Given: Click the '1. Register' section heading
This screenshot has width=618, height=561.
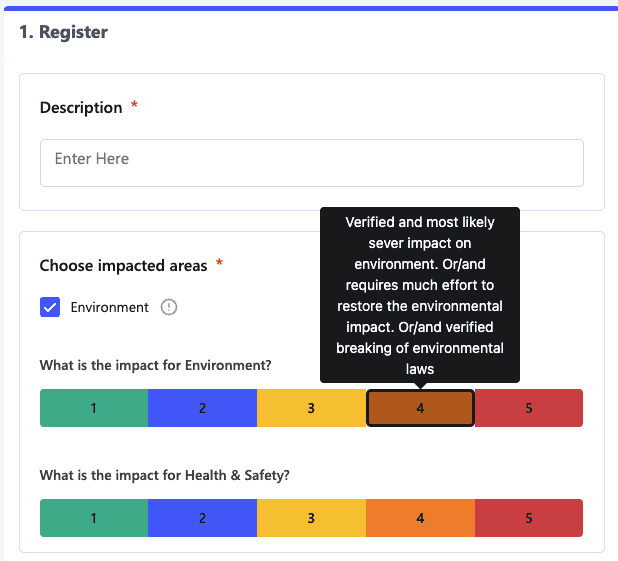Looking at the screenshot, I should (63, 32).
